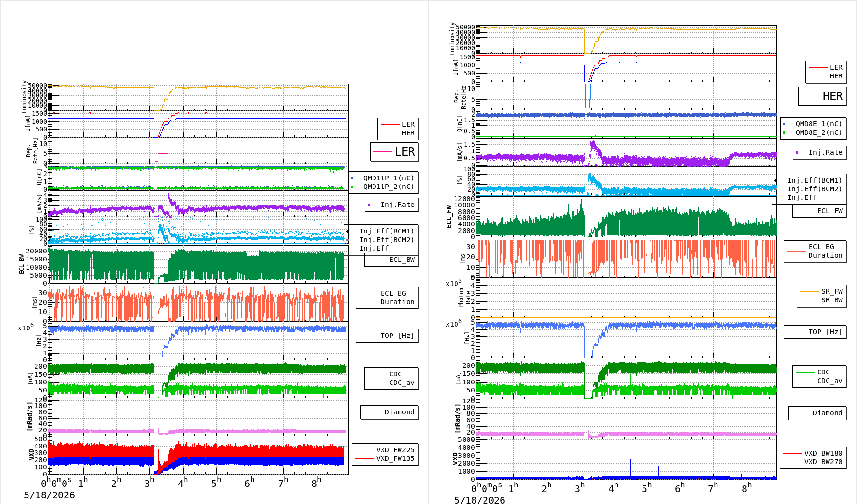Screen dimensions: 857x504
Task: Click ECL BG Duration legend in right panel
Action: click(826, 251)
